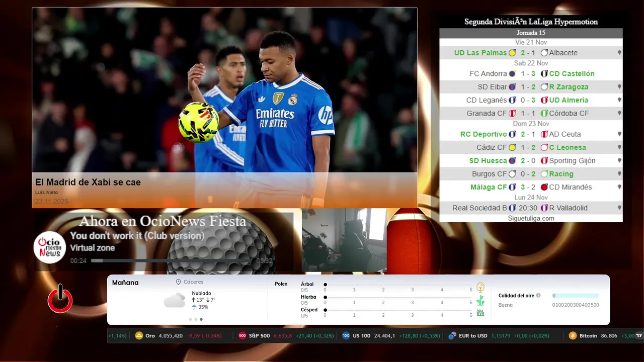Click the EUR to USD flag icon
This screenshot has width=644, height=362.
click(x=452, y=336)
